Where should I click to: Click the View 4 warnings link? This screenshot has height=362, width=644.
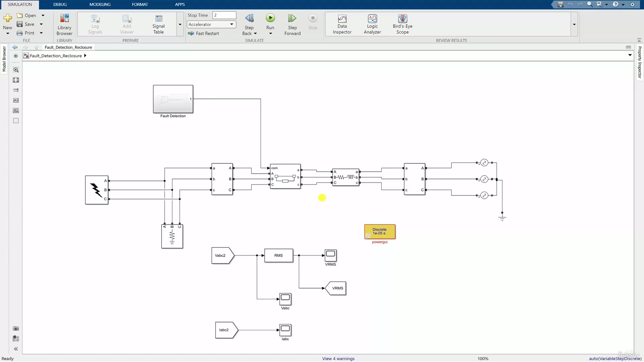(x=338, y=359)
